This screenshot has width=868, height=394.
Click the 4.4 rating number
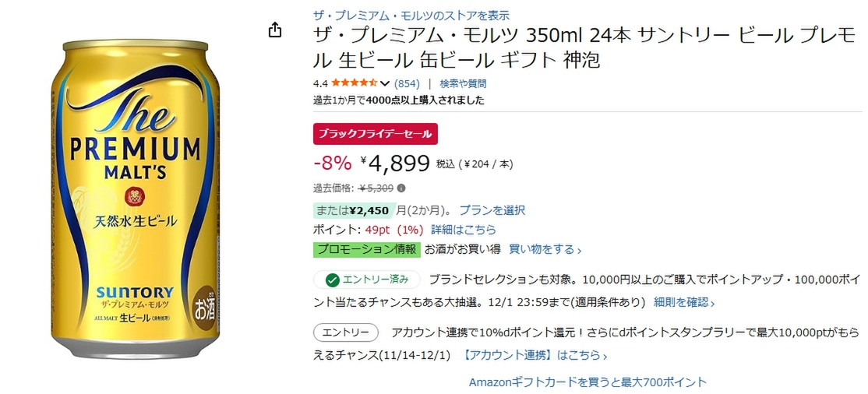pyautogui.click(x=320, y=83)
